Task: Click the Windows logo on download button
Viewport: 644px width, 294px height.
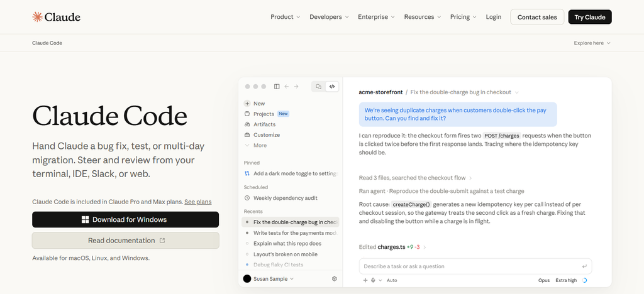Action: 85,220
